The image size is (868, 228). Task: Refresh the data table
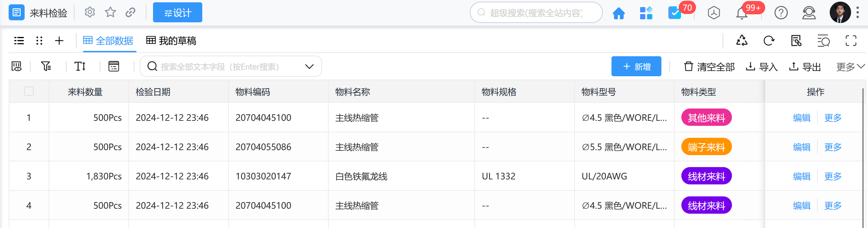click(x=769, y=41)
